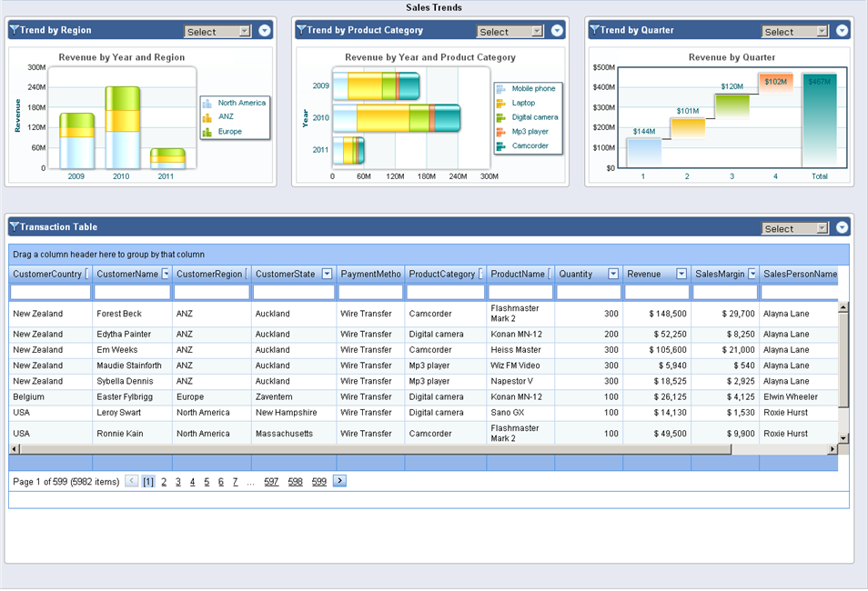Go to next page with arrow button
Screen dimensions: 868x591
point(339,481)
